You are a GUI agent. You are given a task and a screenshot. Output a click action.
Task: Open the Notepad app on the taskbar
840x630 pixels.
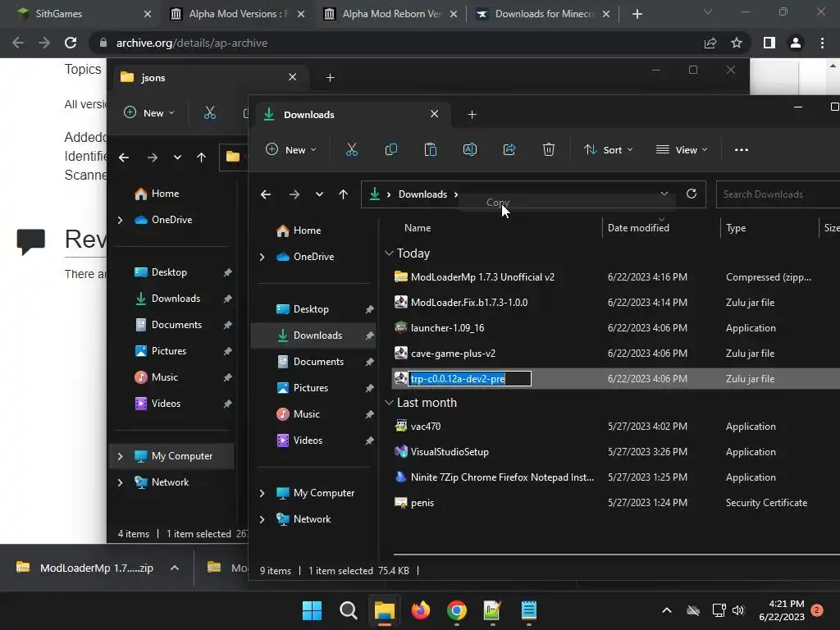[x=529, y=610]
